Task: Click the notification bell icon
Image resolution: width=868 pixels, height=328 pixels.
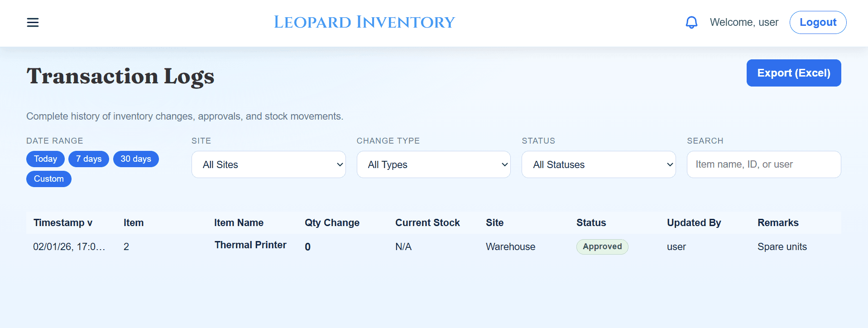Action: [x=691, y=22]
